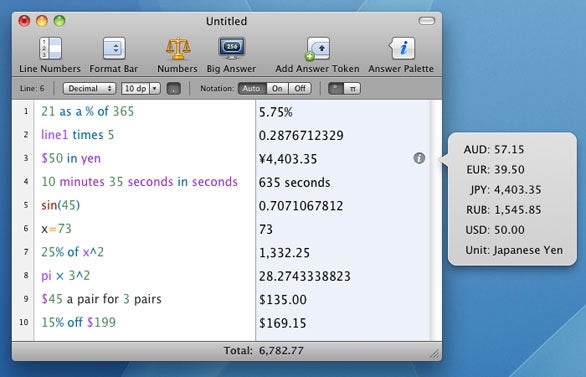
Task: Set Notation to Auto
Action: click(x=252, y=89)
